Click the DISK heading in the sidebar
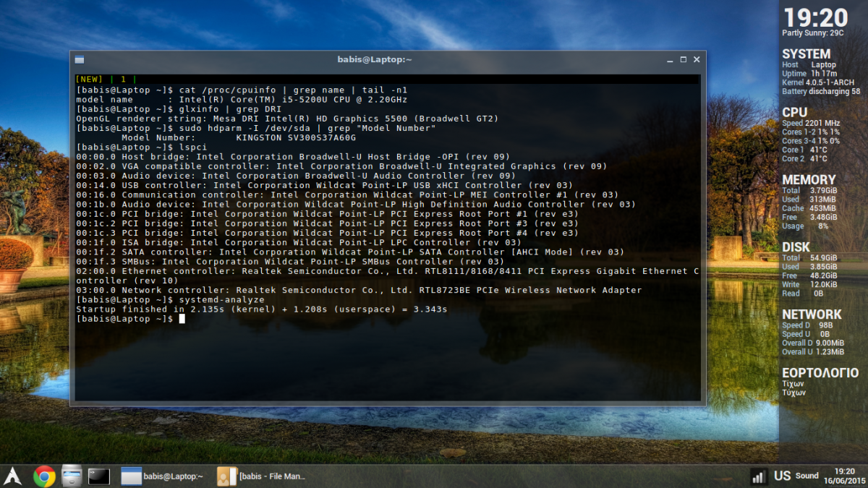This screenshot has height=488, width=868. (796, 247)
